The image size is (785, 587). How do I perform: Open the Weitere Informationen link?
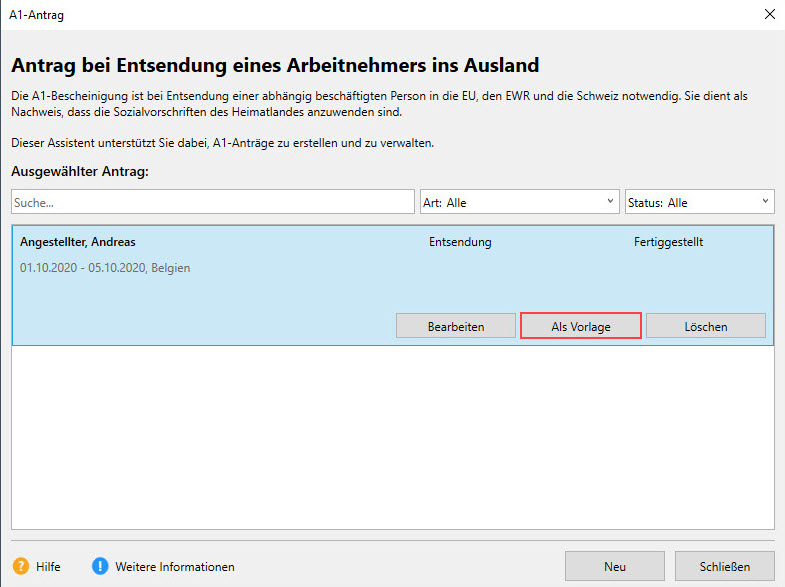click(175, 567)
